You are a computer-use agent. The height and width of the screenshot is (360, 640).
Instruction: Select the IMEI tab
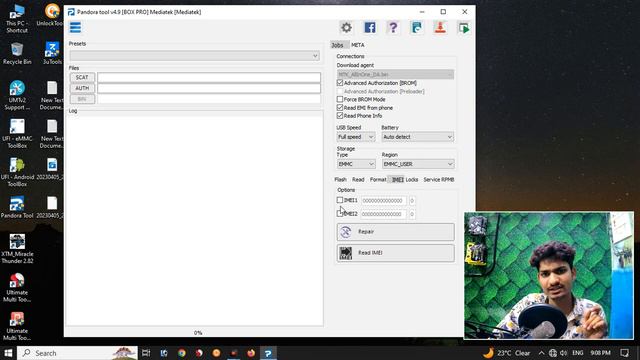click(397, 180)
